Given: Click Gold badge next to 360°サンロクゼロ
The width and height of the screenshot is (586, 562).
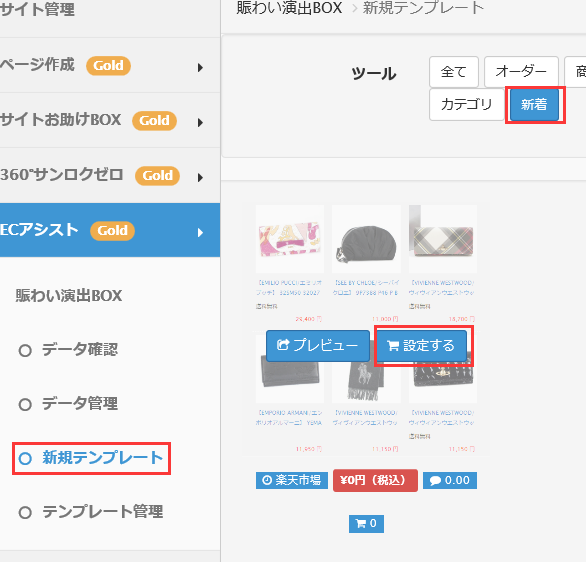Looking at the screenshot, I should click(157, 176).
